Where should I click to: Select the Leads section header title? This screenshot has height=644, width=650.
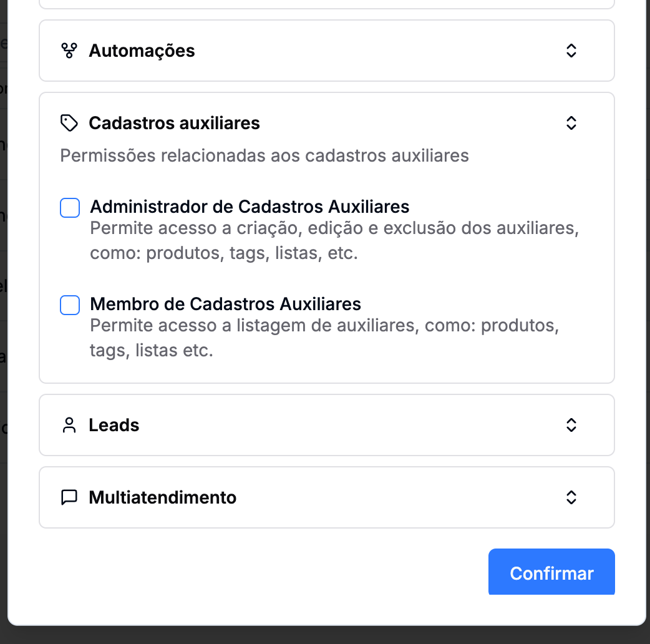pyautogui.click(x=114, y=426)
